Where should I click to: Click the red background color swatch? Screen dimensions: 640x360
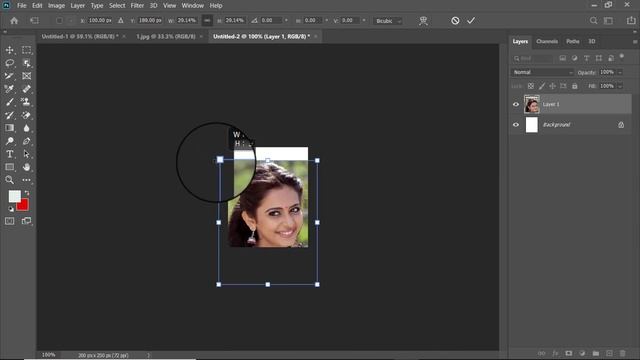click(x=24, y=206)
